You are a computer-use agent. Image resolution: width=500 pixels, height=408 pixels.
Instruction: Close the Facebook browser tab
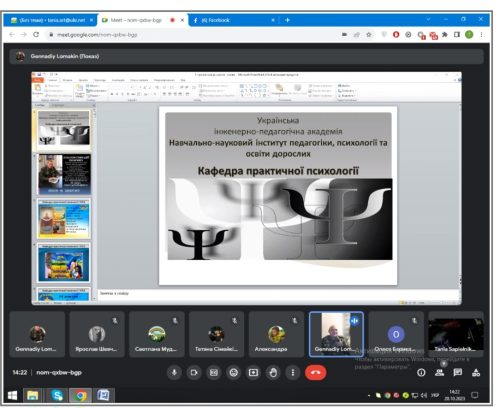(273, 20)
